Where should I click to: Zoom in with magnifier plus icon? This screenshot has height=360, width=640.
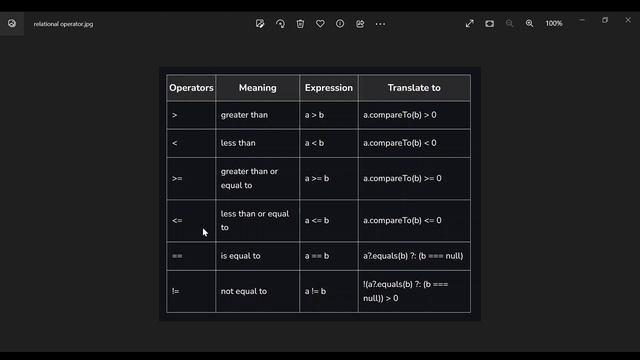click(x=529, y=24)
